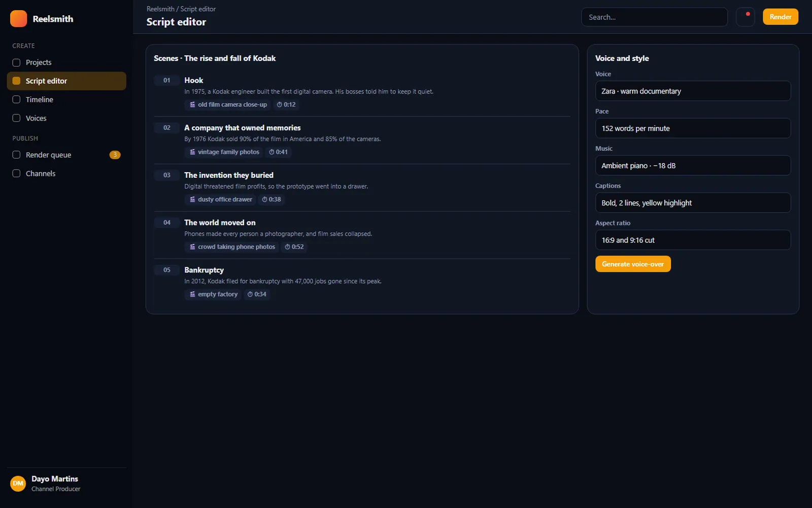
Task: Select scene title The world moved on
Action: (220, 223)
